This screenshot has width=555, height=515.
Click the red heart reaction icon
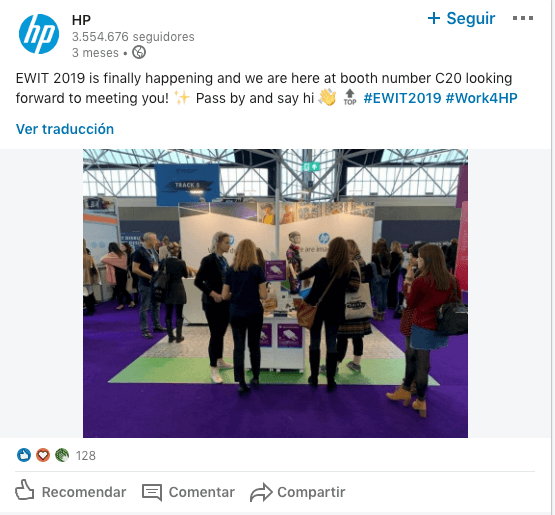tap(43, 455)
